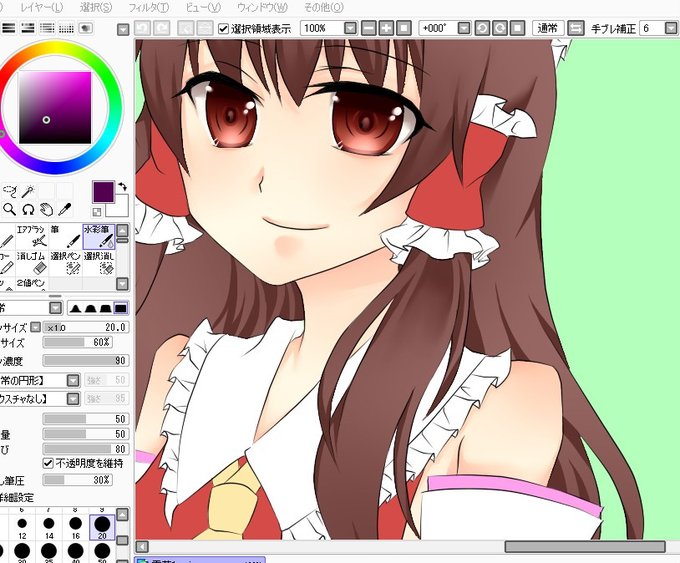Viewport: 680px width, 563px height.
Task: Swap foreground and background colors
Action: click(123, 186)
